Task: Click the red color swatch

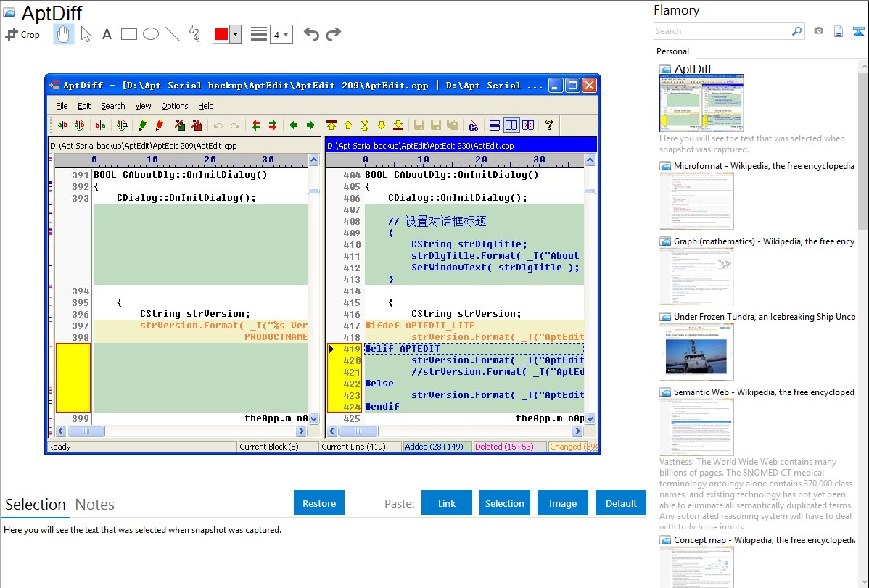Action: 221,34
